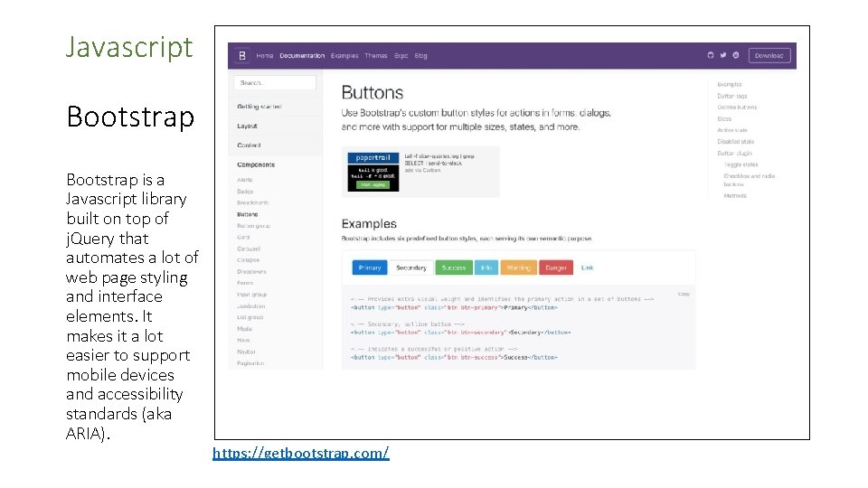Jump to Sizes section
This screenshot has height=488, width=868.
click(x=724, y=119)
